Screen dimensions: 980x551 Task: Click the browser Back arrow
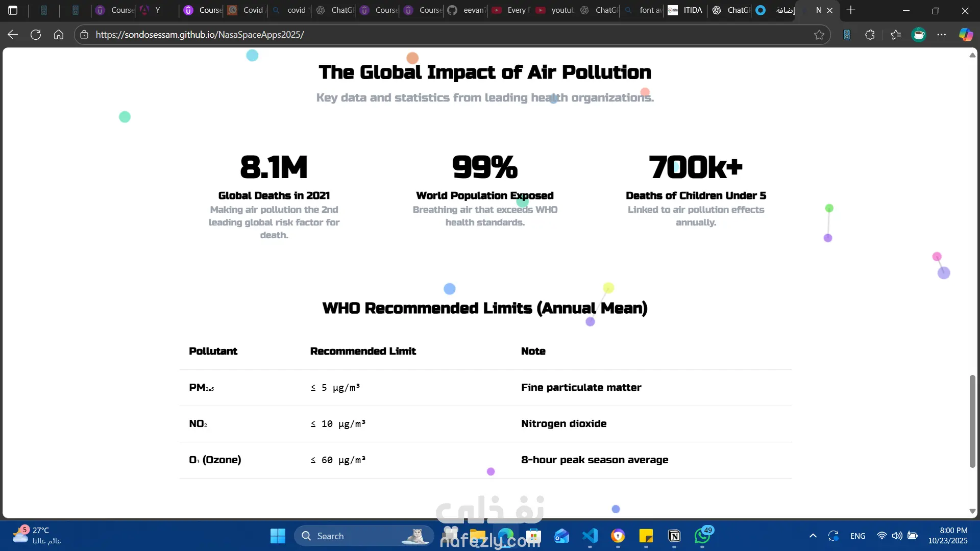[x=13, y=35]
